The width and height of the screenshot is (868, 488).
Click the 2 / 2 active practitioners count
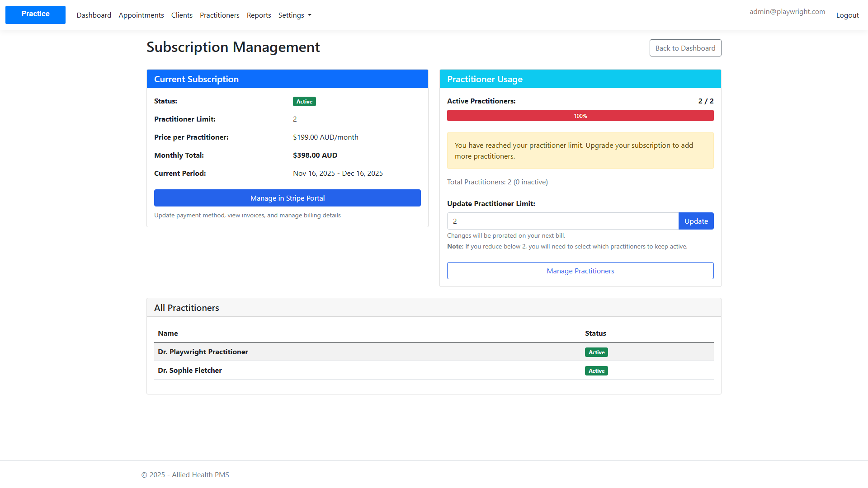(706, 101)
